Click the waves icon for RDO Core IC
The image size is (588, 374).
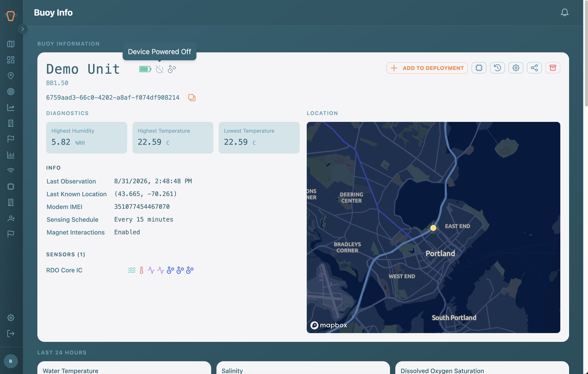click(132, 270)
